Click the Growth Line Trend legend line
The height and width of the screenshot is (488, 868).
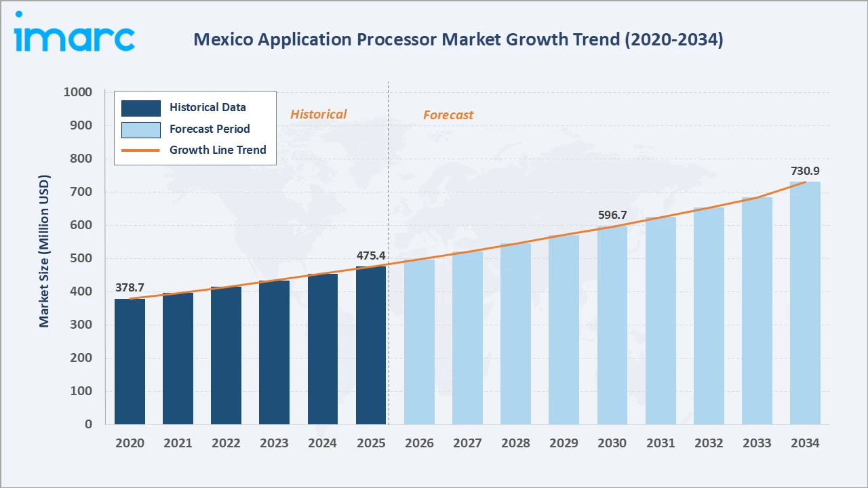pyautogui.click(x=141, y=150)
